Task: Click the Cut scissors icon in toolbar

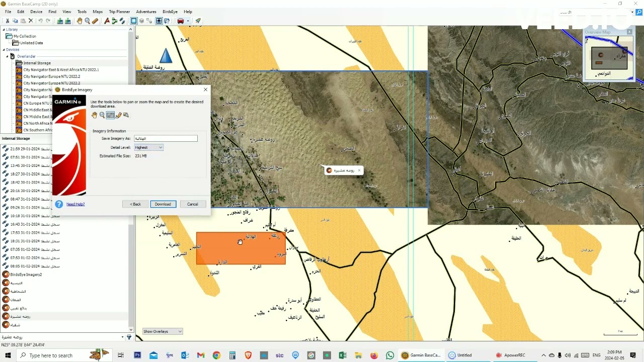Action: (x=7, y=21)
